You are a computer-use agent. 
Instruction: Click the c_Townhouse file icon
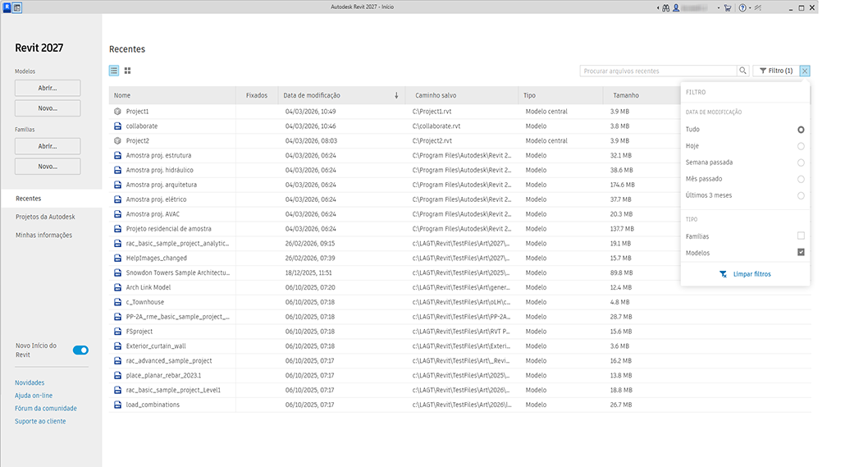click(117, 302)
